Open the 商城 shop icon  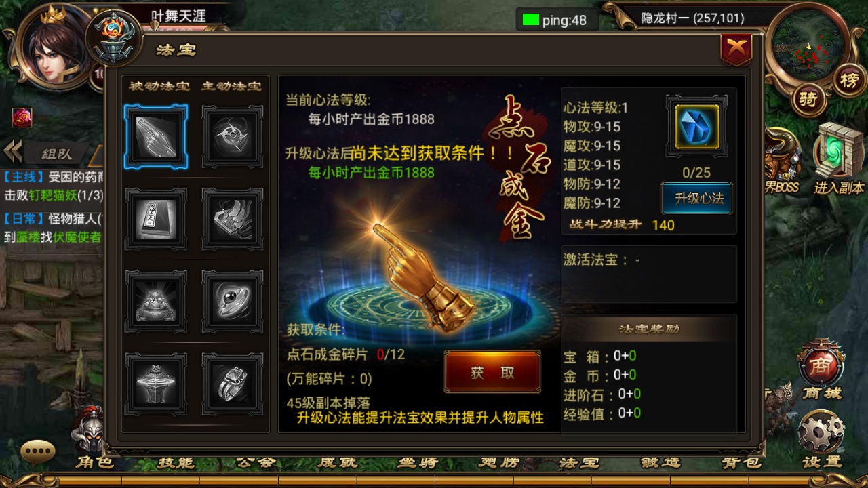821,371
